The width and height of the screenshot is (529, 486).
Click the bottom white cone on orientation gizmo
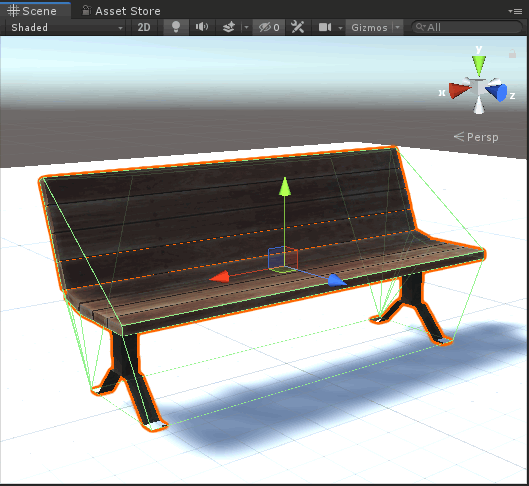[479, 106]
